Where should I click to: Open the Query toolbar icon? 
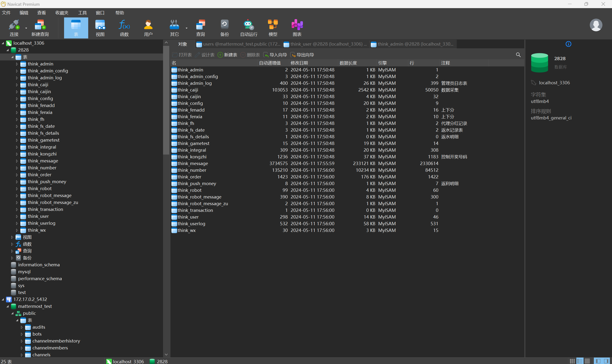pos(200,28)
